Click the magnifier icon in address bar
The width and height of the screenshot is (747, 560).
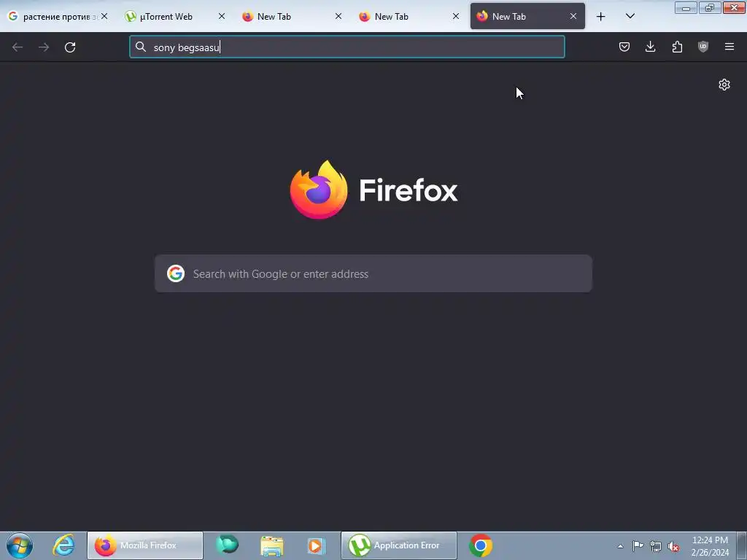pyautogui.click(x=141, y=47)
